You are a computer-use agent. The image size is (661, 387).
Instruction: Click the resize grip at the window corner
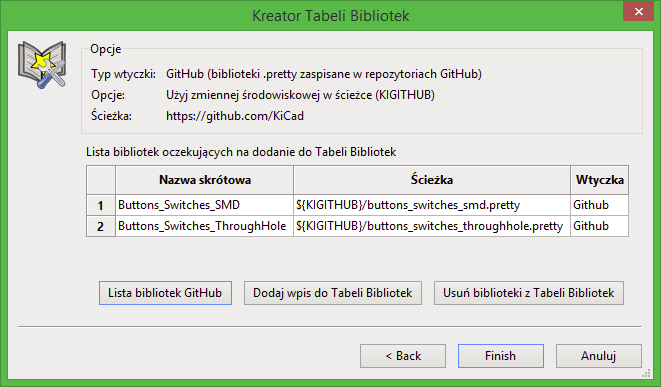click(647, 373)
